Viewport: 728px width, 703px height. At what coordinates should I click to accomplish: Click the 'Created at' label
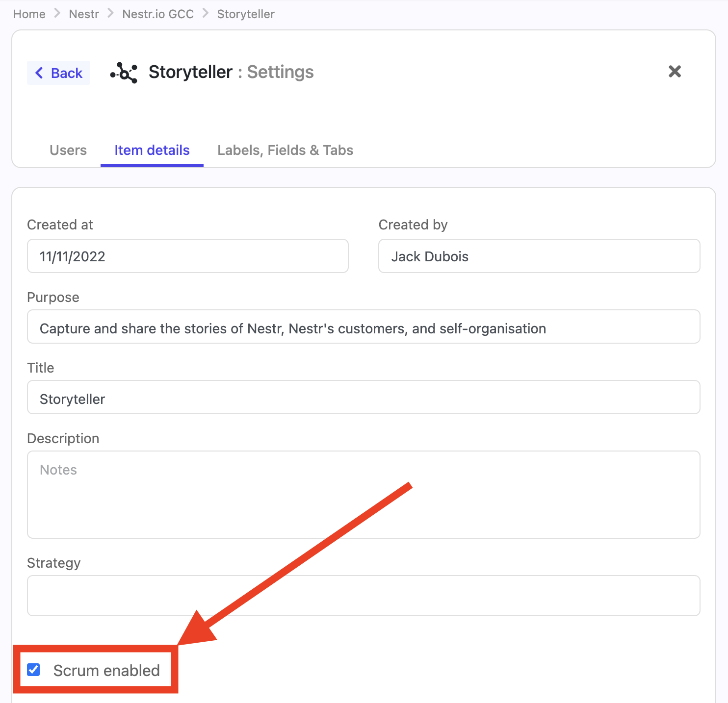click(x=60, y=225)
